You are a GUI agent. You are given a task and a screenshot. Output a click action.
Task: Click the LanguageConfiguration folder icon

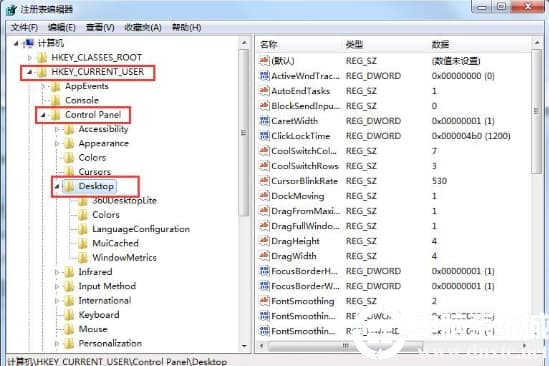click(x=83, y=229)
